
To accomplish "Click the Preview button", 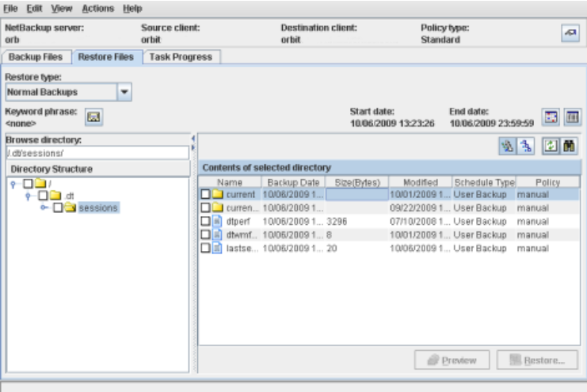I will click(x=452, y=360).
